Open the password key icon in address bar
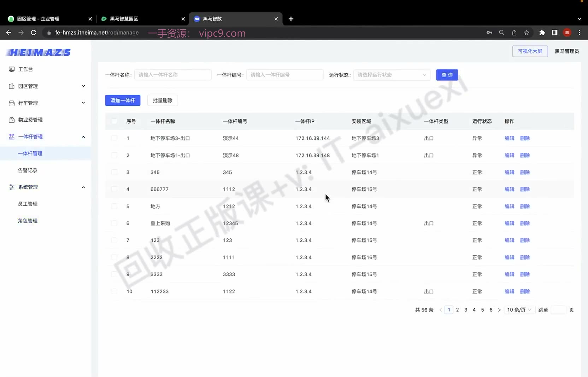 pos(489,33)
